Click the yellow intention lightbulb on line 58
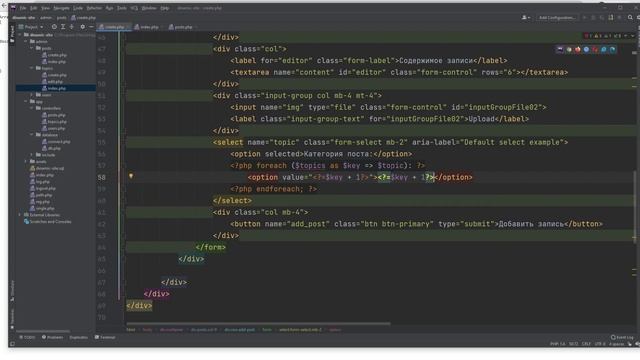The height and width of the screenshot is (360, 640). click(x=131, y=176)
